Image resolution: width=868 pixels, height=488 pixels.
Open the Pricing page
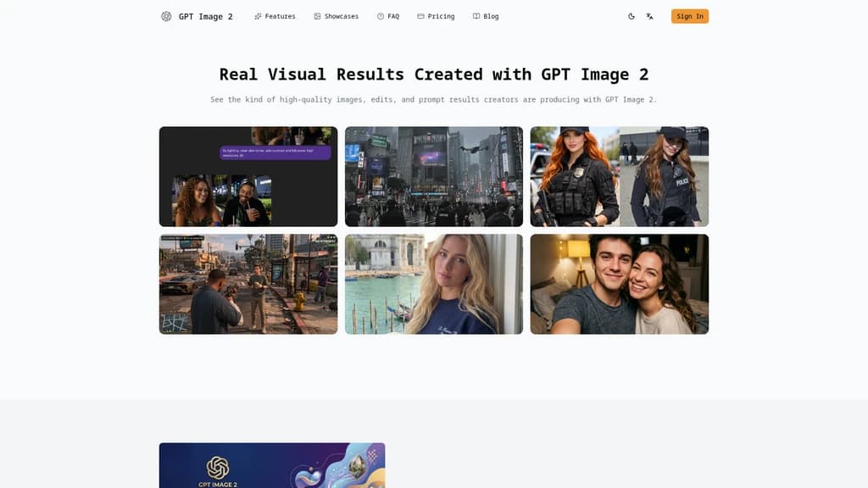436,17
